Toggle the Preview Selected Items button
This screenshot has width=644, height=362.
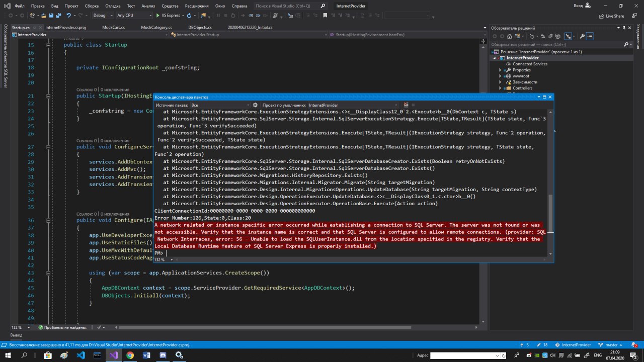[x=590, y=36]
